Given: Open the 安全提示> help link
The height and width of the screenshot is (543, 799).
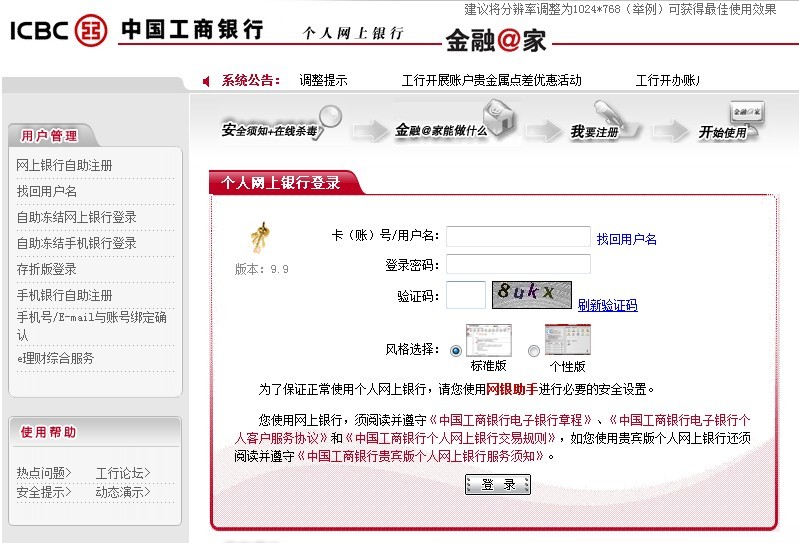Looking at the screenshot, I should coord(44,492).
